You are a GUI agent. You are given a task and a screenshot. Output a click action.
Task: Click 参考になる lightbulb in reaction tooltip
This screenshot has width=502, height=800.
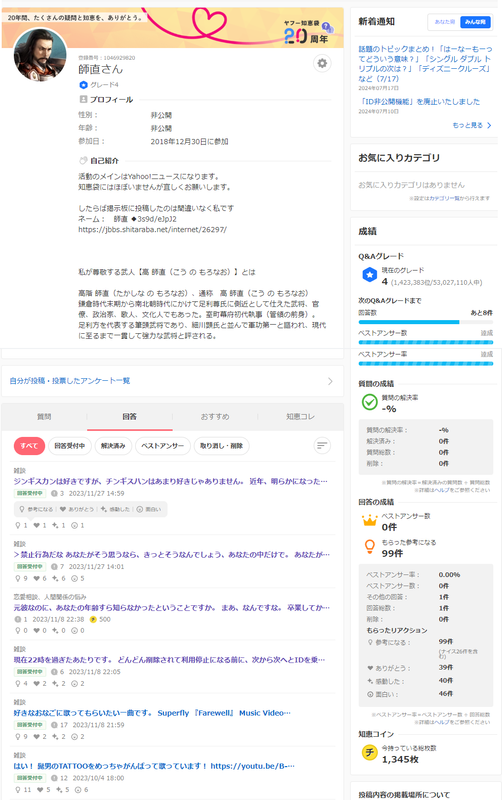pos(21,509)
